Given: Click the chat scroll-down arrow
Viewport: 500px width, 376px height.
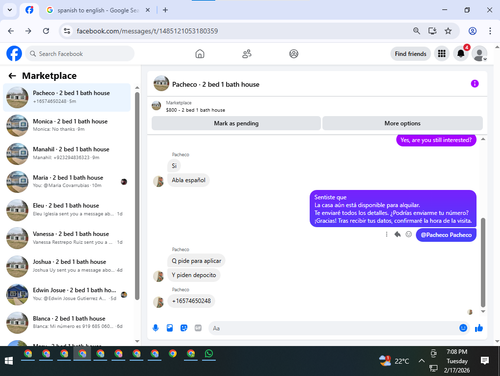Looking at the screenshot, I should pyautogui.click(x=483, y=311).
